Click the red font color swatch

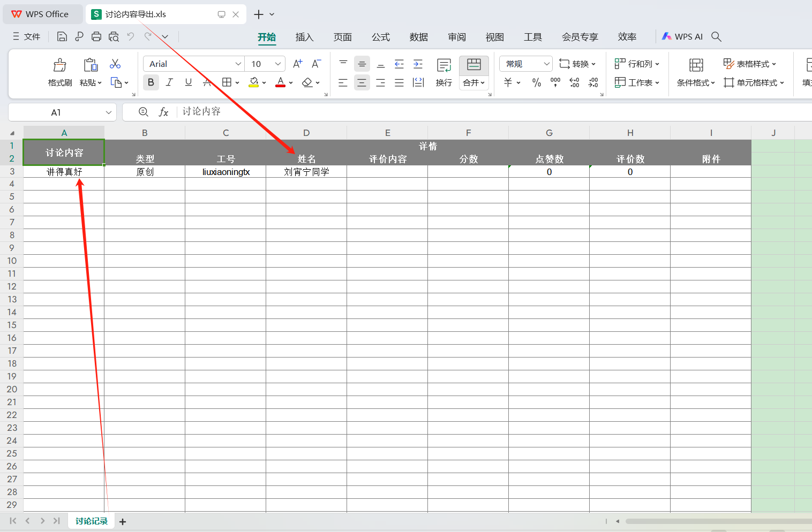coord(280,82)
